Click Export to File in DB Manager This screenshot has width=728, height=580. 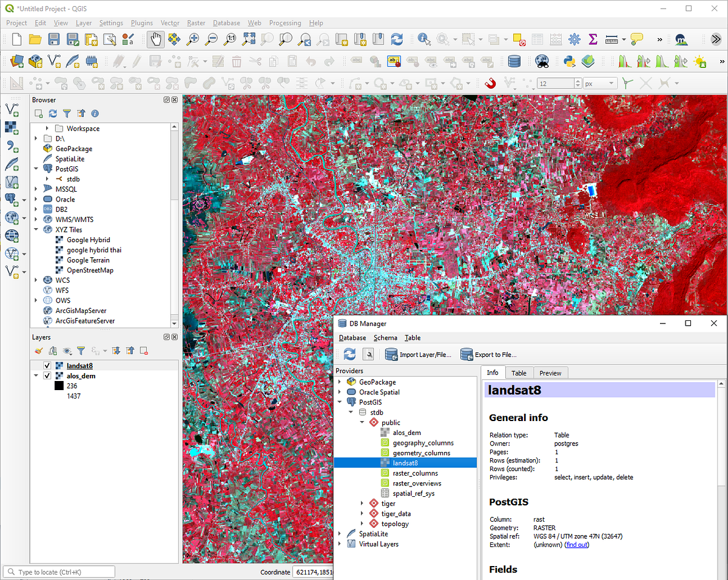click(490, 354)
